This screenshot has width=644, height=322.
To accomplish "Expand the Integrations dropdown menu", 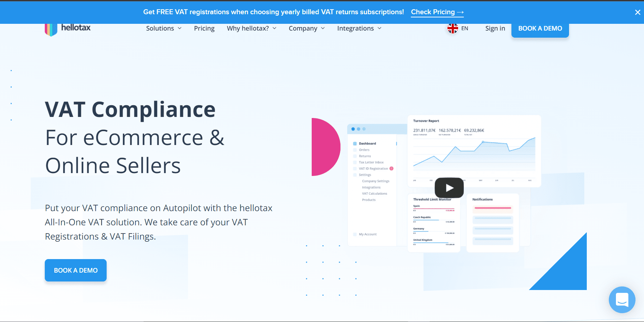I will 359,28.
